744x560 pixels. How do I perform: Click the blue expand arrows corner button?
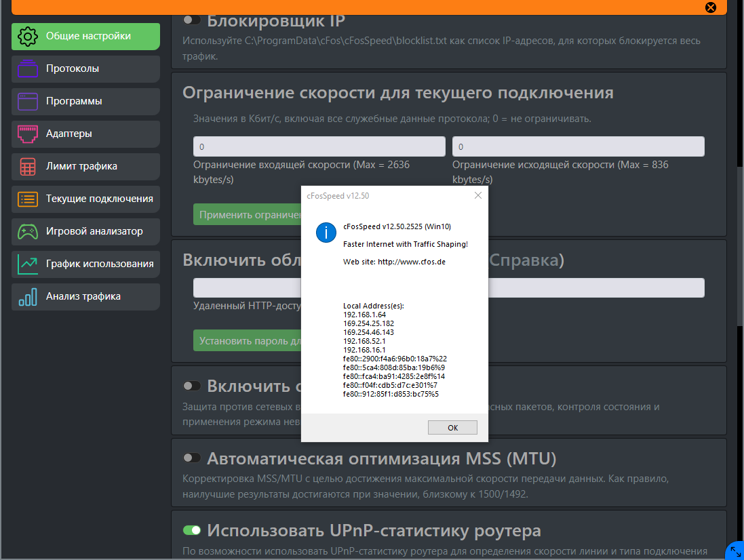tap(735, 551)
